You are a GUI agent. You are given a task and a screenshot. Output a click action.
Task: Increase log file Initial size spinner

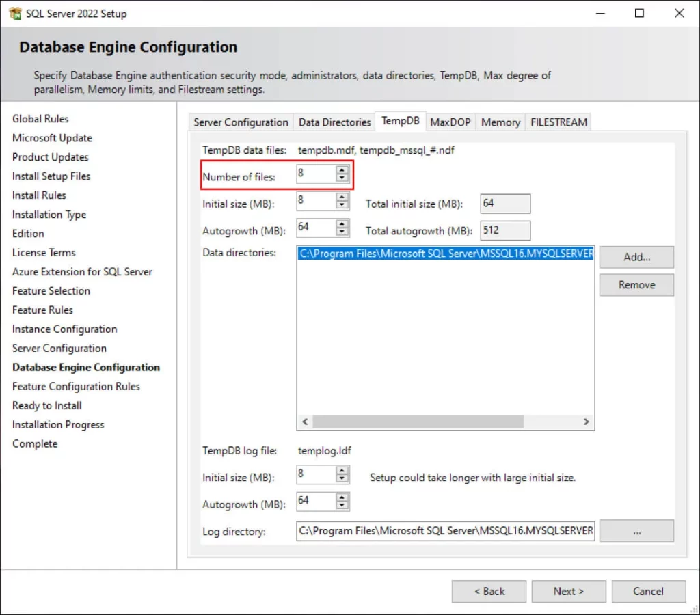(342, 471)
